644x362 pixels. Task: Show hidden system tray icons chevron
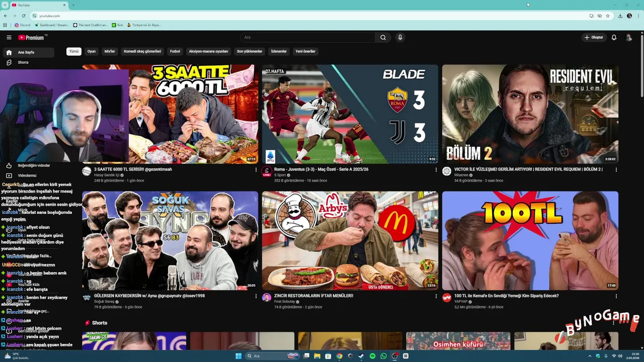point(591,356)
